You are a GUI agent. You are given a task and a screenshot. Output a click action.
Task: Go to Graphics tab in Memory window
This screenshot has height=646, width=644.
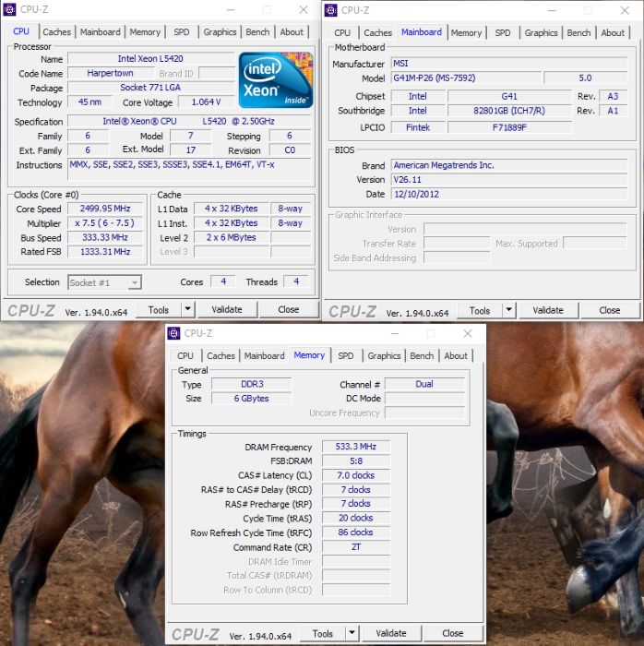(x=384, y=356)
